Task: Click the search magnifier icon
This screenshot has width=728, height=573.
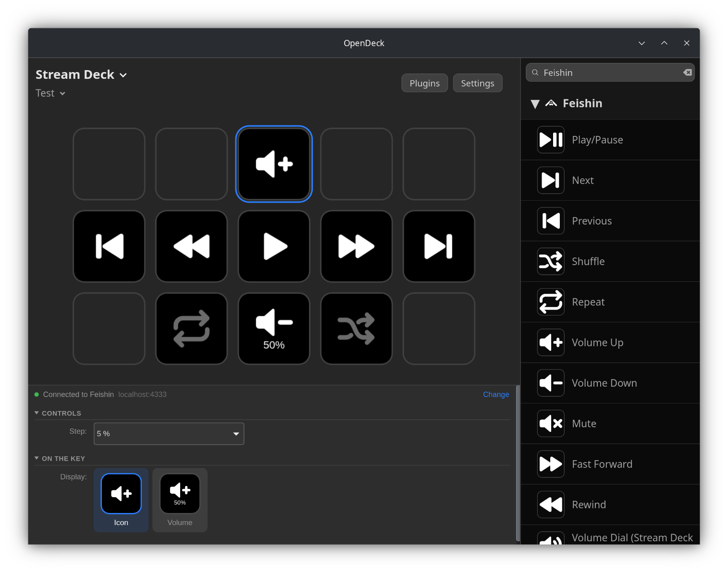Action: tap(535, 73)
